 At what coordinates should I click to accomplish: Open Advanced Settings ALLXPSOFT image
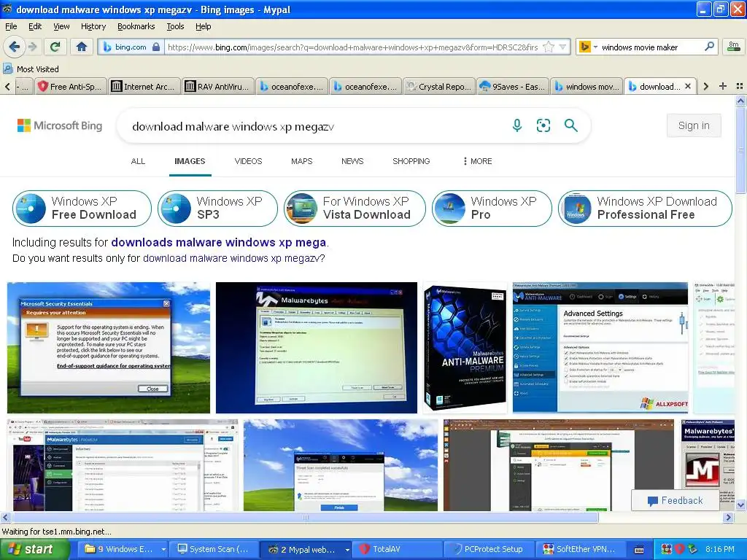(x=600, y=348)
